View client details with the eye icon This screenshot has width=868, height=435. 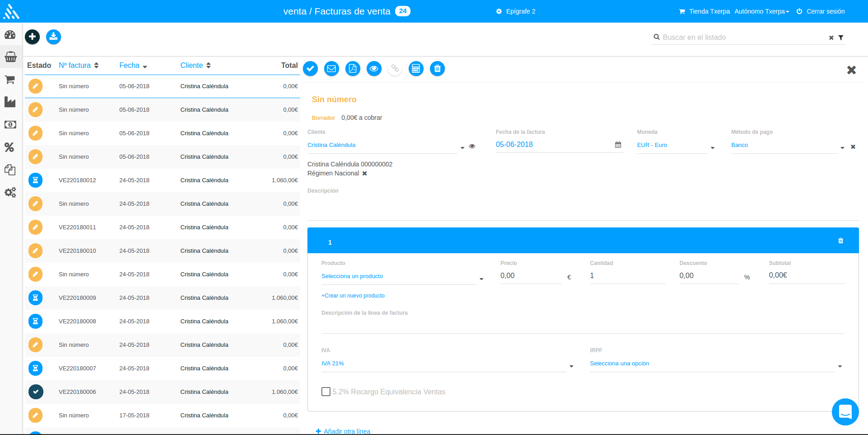[x=472, y=147]
